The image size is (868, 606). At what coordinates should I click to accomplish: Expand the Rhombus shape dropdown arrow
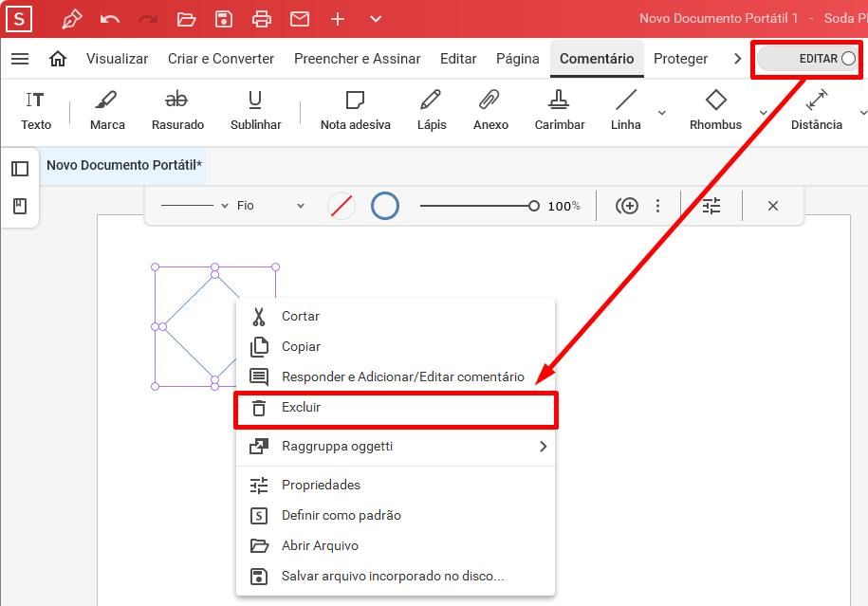point(763,113)
